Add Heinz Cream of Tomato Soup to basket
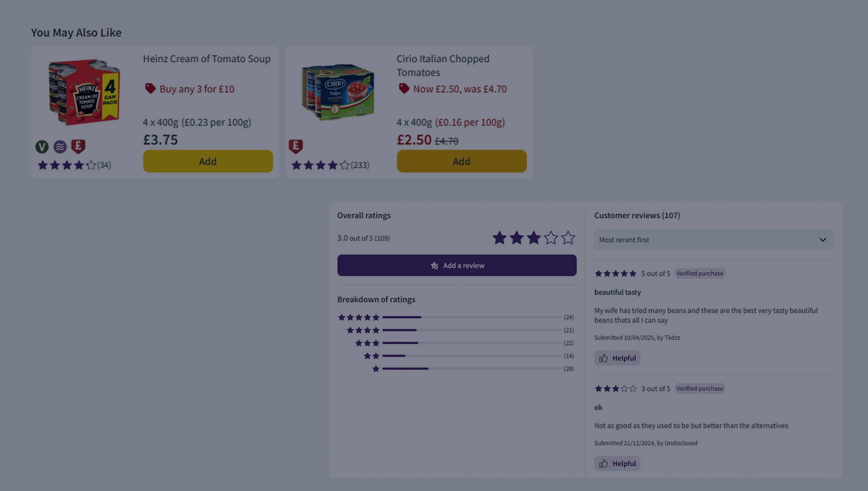868x491 pixels. (x=208, y=161)
